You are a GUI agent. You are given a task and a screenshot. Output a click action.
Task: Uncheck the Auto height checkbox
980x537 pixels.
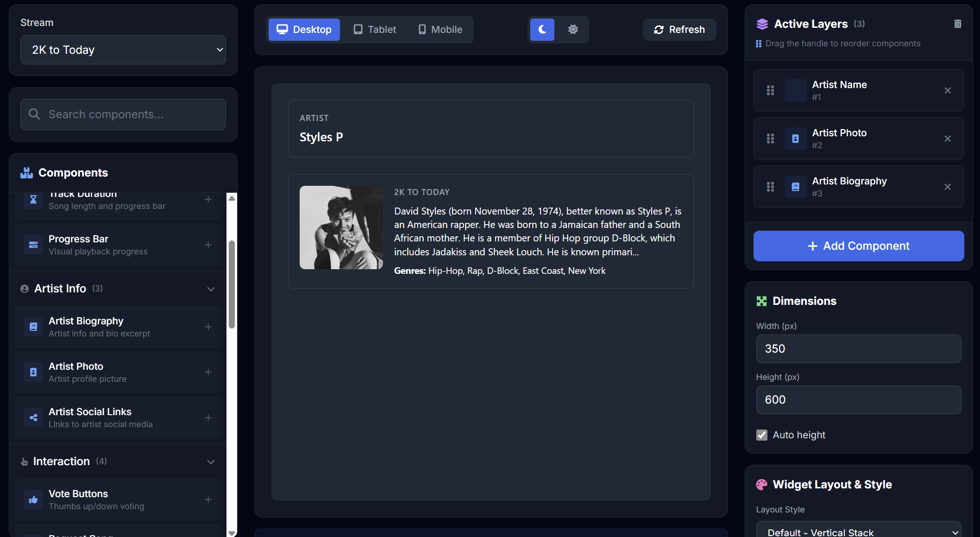(761, 435)
